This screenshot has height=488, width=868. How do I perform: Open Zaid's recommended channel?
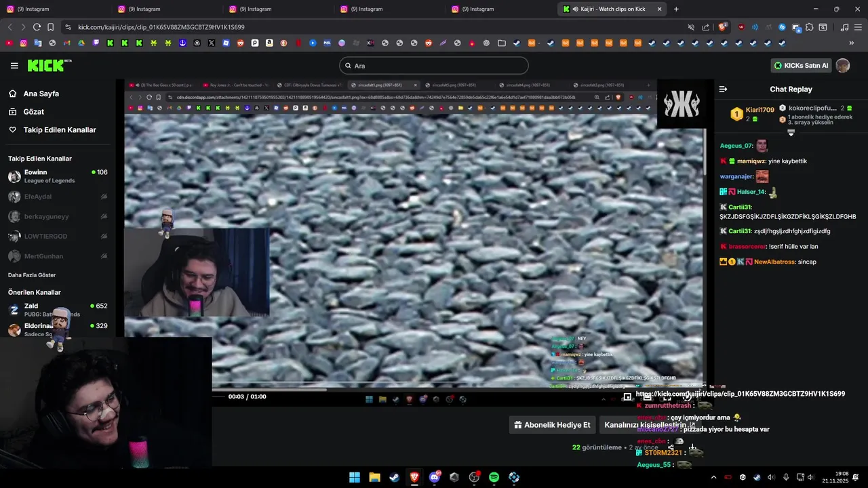tap(58, 310)
